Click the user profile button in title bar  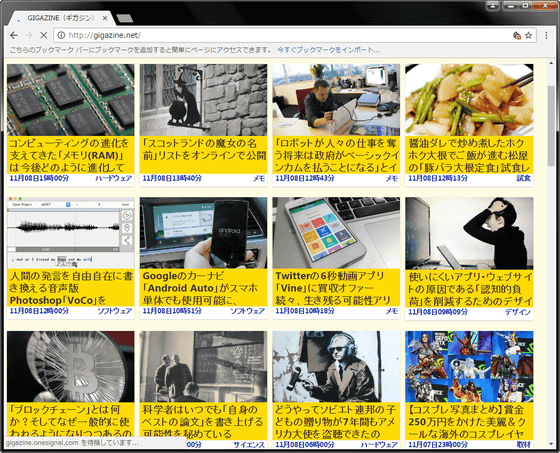coord(493,5)
